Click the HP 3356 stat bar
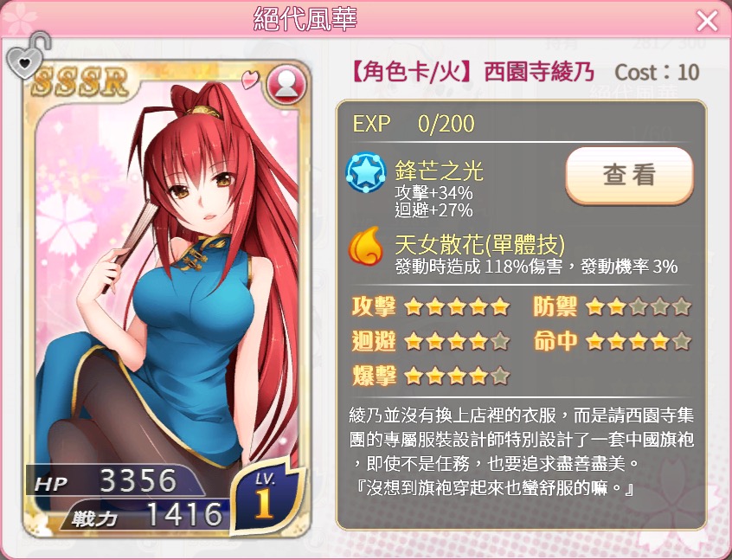The image size is (732, 560). [115, 480]
